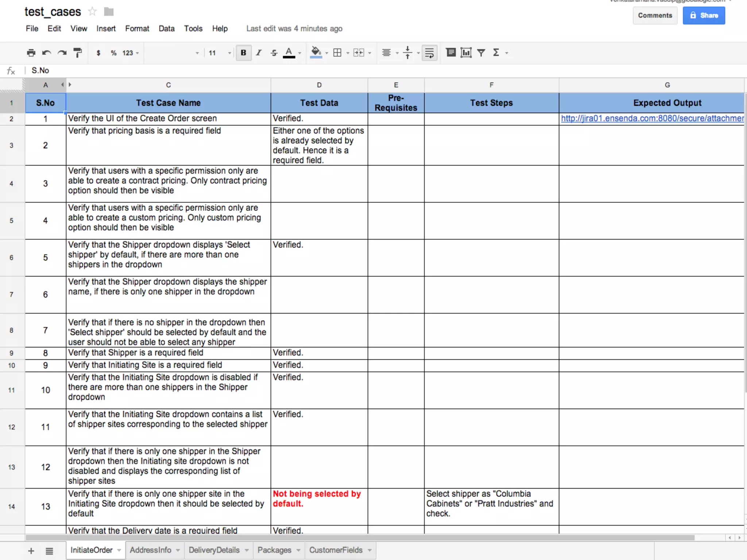
Task: Toggle bold formatting button
Action: click(243, 53)
